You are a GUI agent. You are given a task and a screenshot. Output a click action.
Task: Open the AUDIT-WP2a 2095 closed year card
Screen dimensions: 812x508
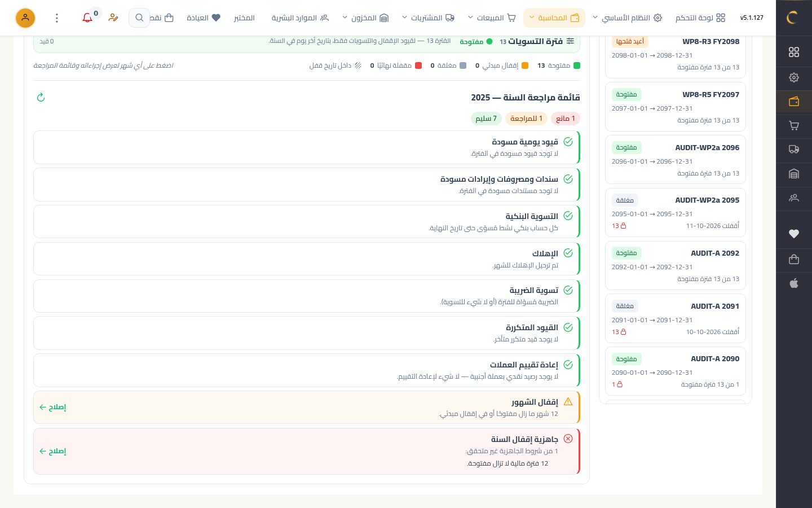click(x=676, y=213)
